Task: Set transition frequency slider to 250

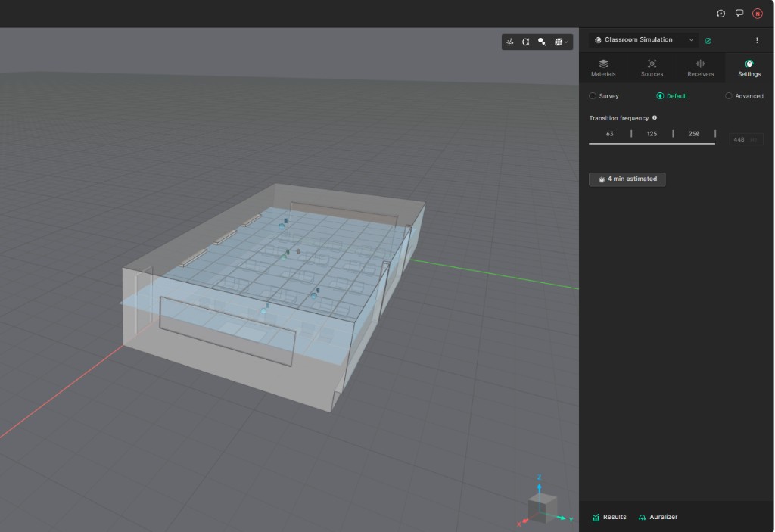Action: 693,134
